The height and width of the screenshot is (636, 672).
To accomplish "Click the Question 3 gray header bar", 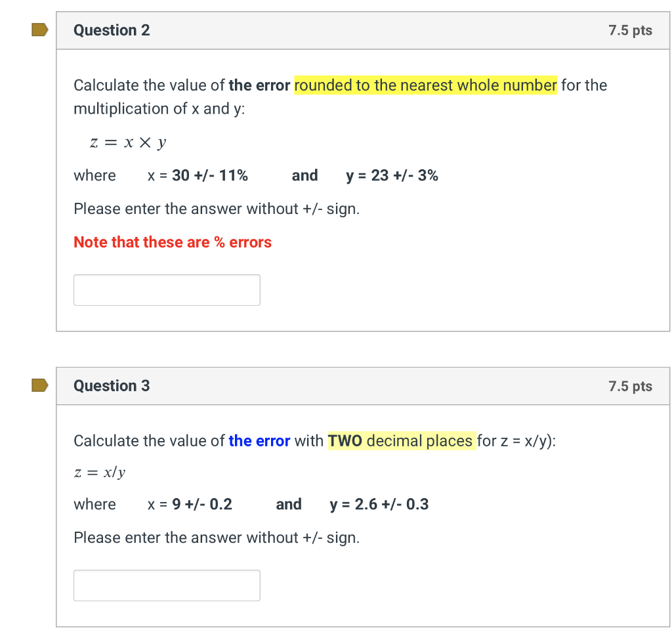I will (361, 386).
